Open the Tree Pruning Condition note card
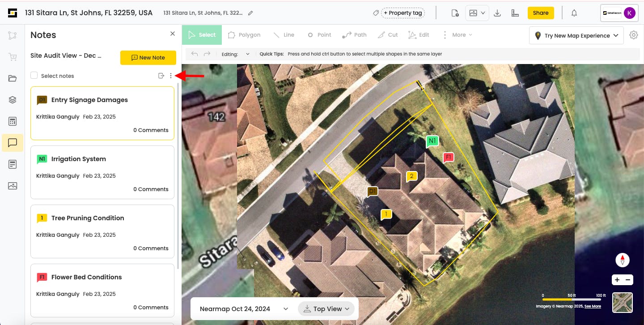This screenshot has height=325, width=644. 102,231
